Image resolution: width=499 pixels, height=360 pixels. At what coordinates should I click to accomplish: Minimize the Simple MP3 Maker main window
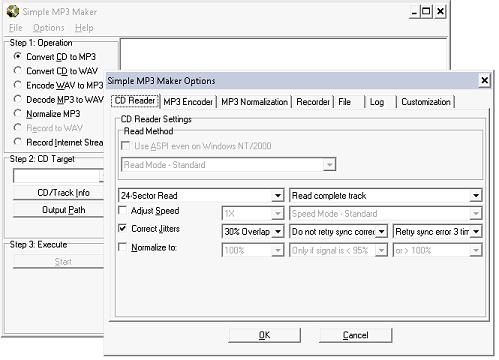414,11
